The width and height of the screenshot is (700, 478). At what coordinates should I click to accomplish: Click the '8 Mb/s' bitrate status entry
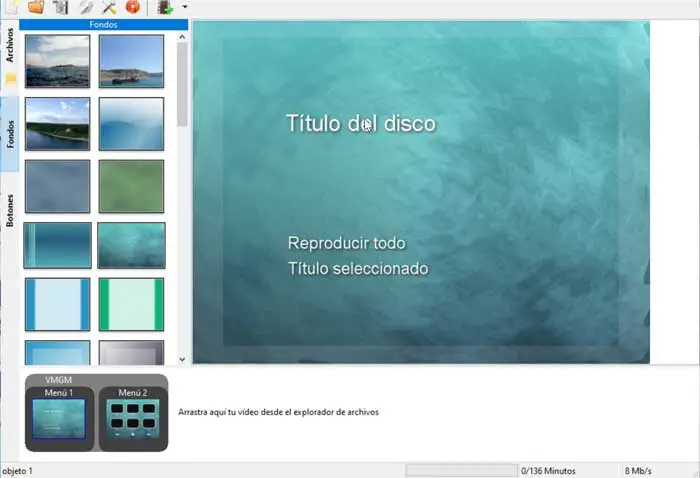(x=638, y=471)
